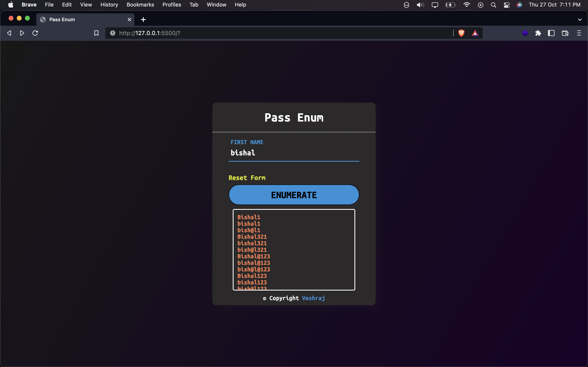Open the extensions puzzle piece icon
This screenshot has height=367, width=588.
pos(538,33)
